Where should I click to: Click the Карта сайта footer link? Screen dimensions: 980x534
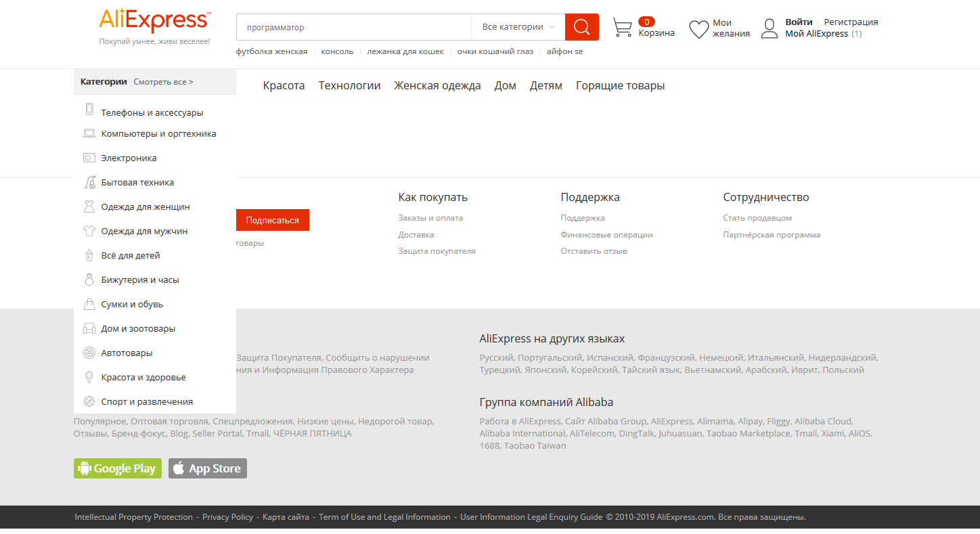[x=286, y=517]
